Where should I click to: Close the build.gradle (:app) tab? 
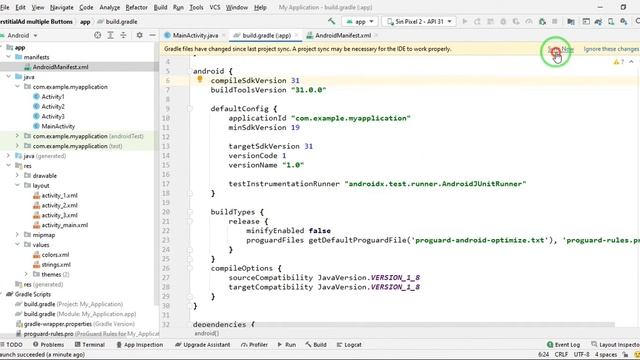point(296,36)
